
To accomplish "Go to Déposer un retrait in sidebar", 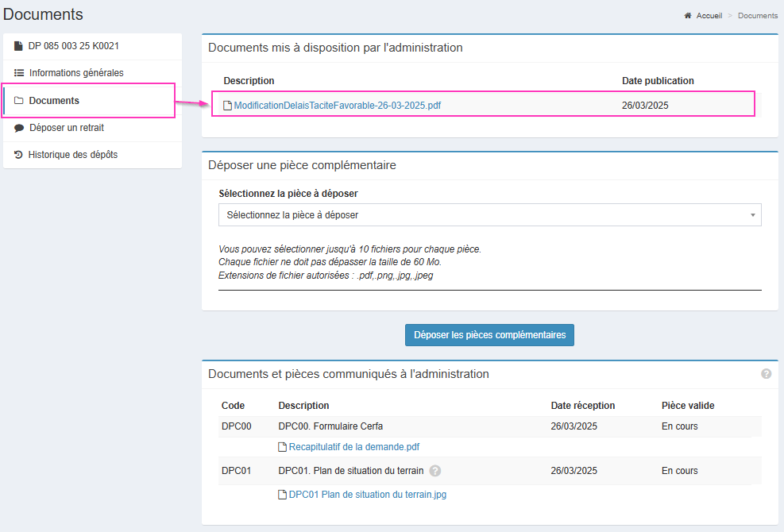I will click(67, 128).
